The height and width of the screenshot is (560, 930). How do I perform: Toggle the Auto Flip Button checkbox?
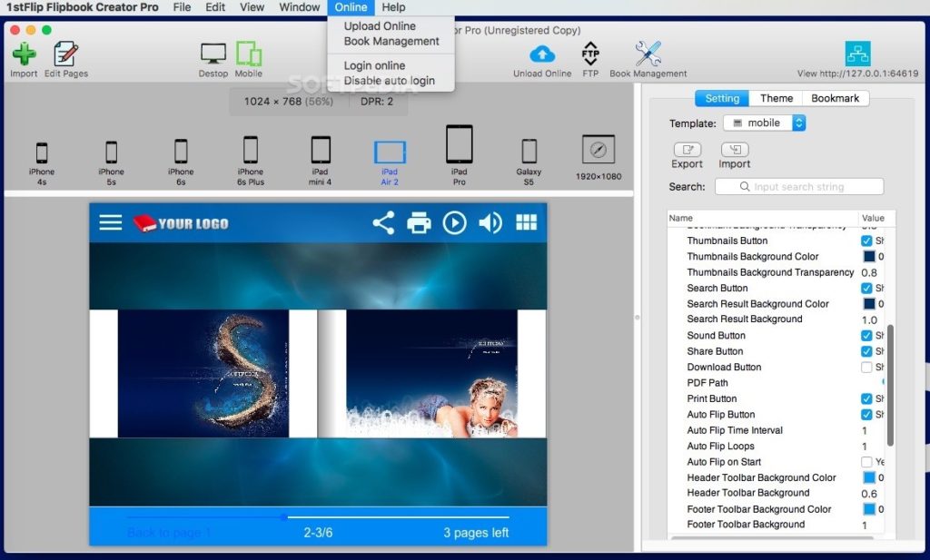coord(866,414)
